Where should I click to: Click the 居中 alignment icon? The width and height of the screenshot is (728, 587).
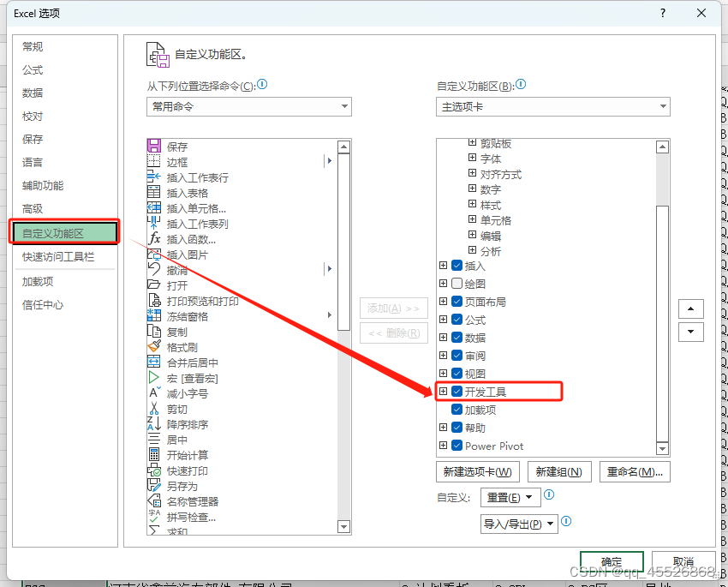154,439
